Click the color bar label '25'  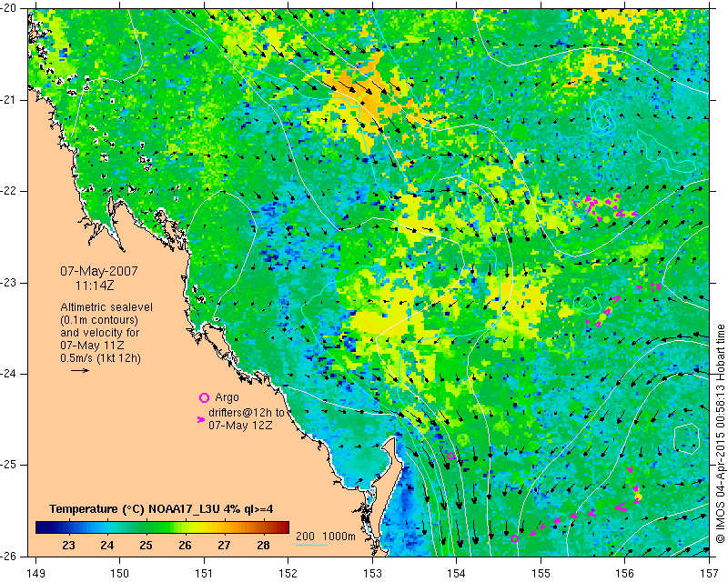tap(147, 546)
